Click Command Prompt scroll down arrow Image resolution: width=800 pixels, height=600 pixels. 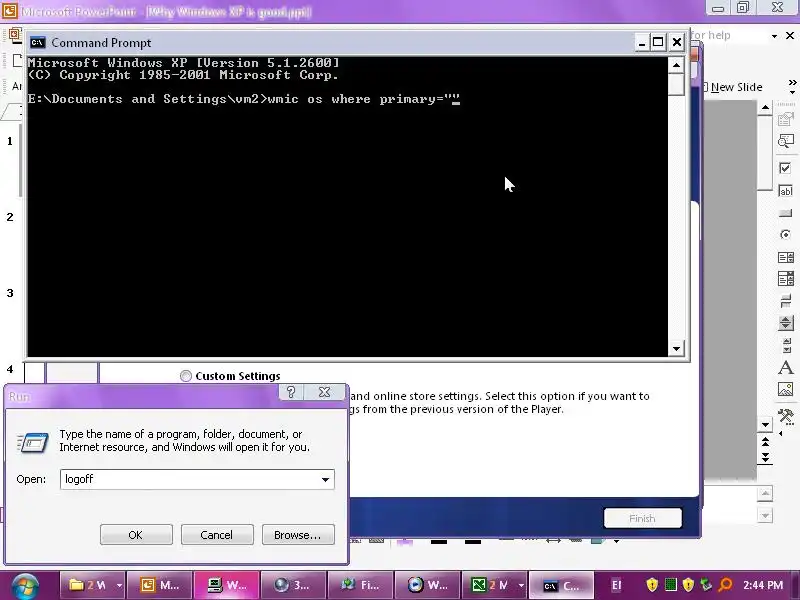coord(676,348)
